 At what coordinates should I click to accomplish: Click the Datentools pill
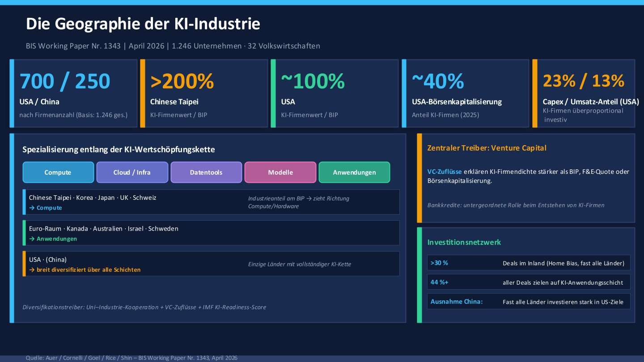(x=206, y=173)
